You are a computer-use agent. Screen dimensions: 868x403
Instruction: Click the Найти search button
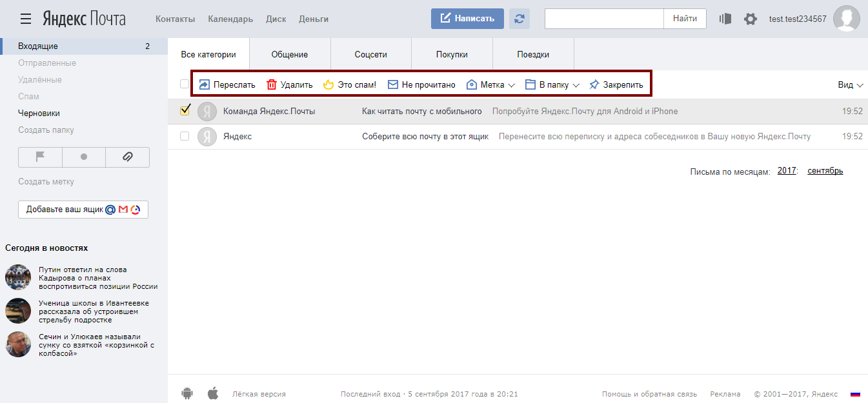coord(685,19)
